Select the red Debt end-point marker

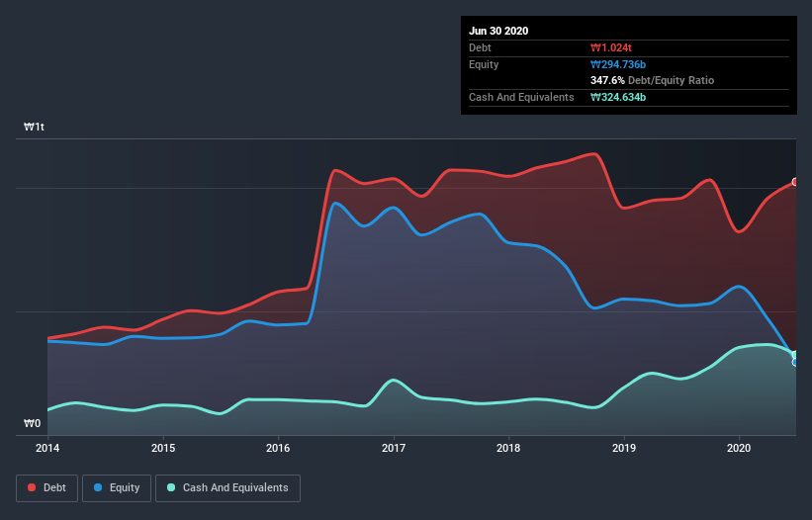pos(795,182)
